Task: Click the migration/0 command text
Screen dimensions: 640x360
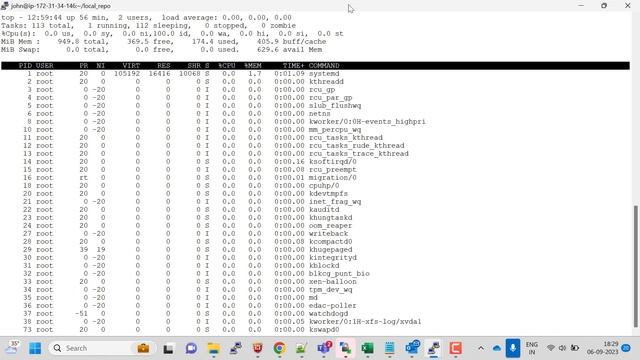Action: (x=333, y=178)
